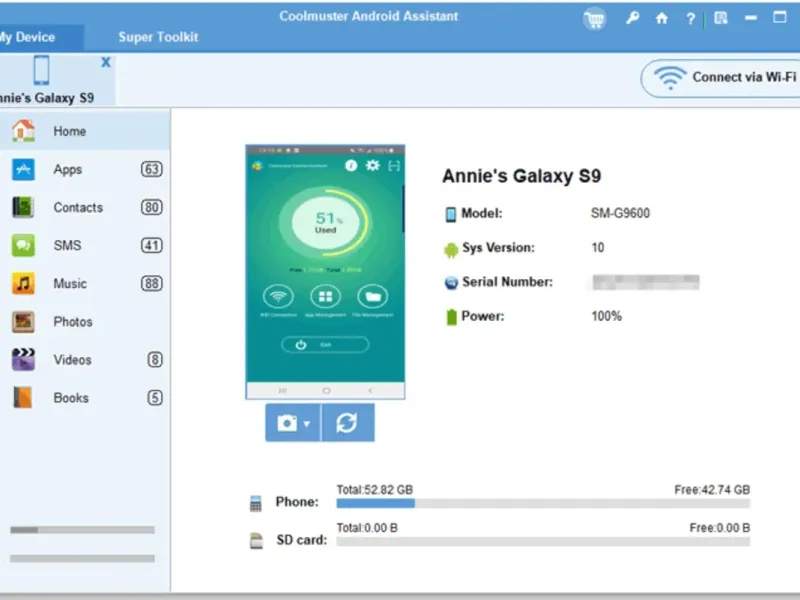
Task: Expand the screenshot options dropdown arrow
Action: click(x=307, y=424)
